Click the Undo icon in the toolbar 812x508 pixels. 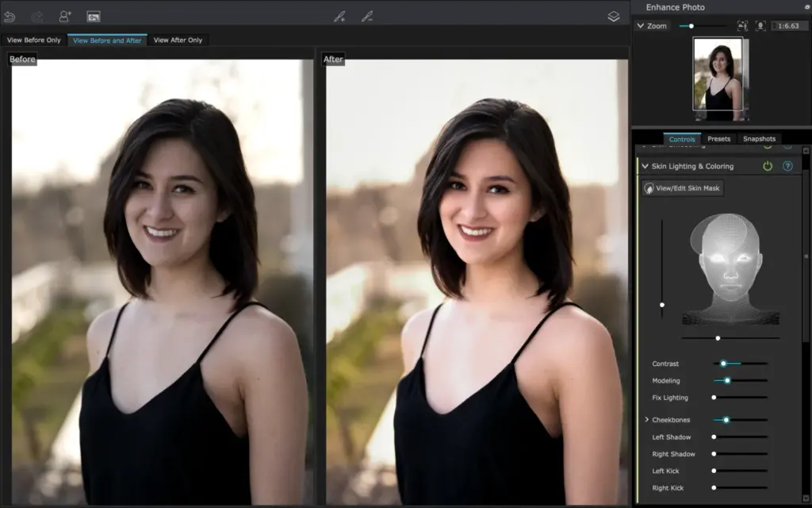tap(10, 16)
